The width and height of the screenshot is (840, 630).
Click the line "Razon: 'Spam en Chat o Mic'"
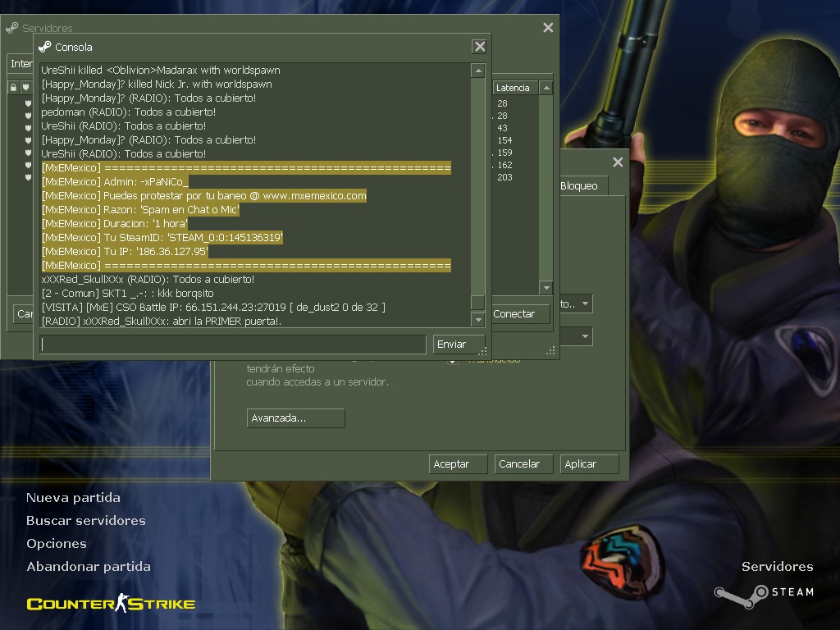click(x=140, y=209)
